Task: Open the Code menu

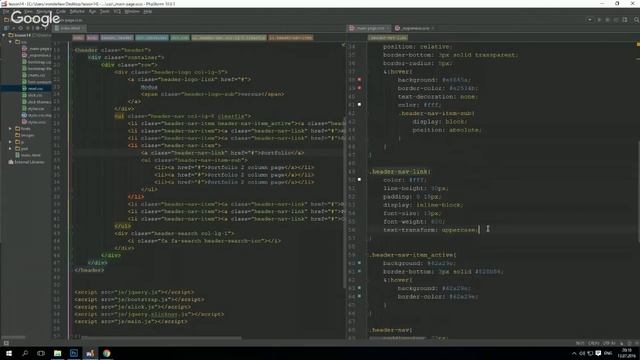Action: [x=60, y=11]
